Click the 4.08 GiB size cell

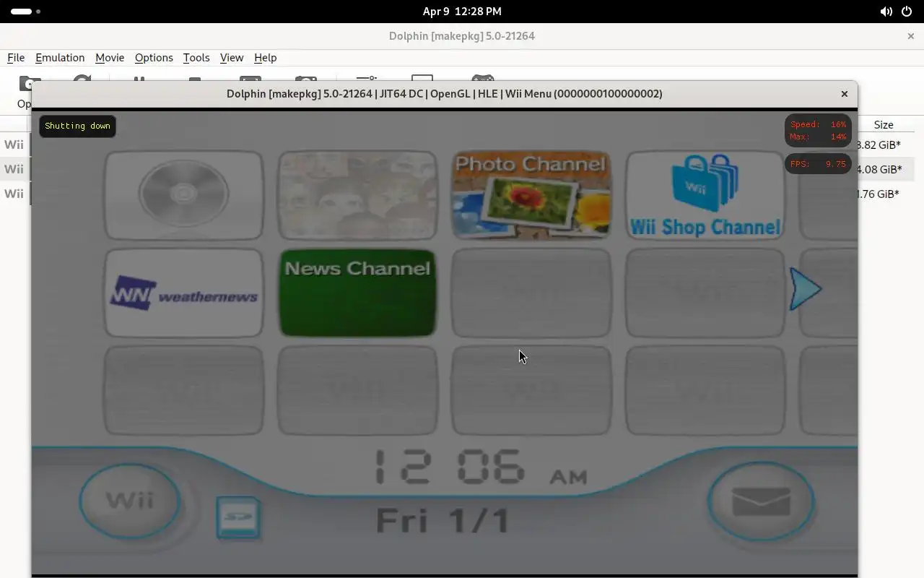[x=879, y=170]
